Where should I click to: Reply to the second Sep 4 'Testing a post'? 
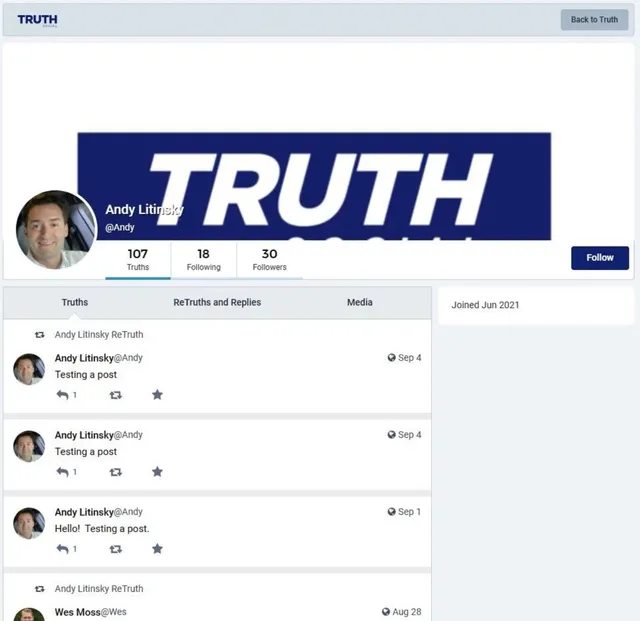point(62,472)
